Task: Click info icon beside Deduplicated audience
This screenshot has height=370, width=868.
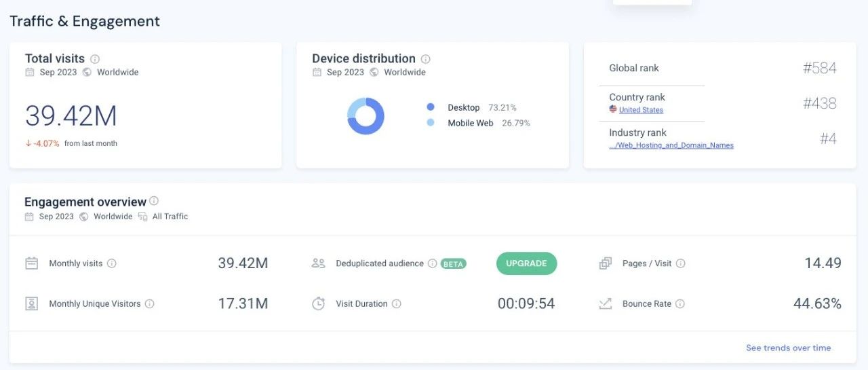Action: point(432,263)
